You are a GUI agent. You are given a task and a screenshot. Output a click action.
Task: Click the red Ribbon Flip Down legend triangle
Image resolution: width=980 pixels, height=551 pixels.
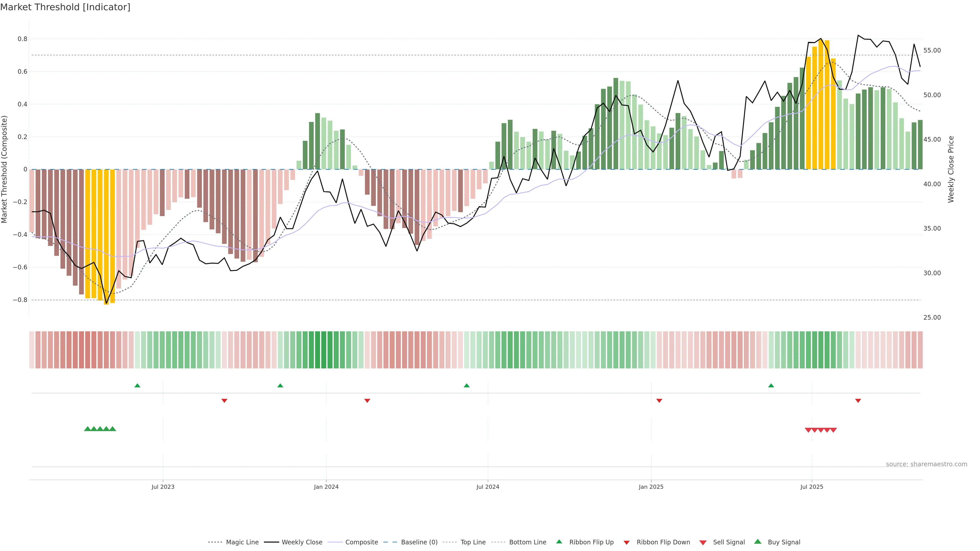[x=626, y=542]
